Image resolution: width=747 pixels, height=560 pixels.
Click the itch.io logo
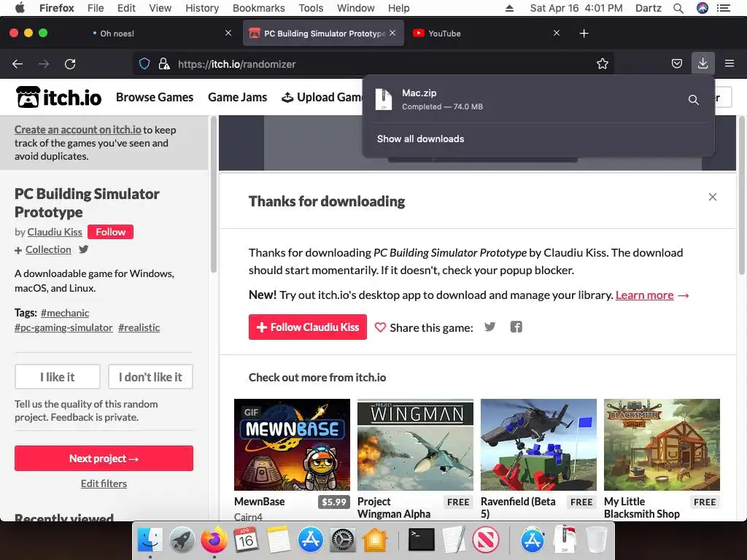tap(58, 97)
